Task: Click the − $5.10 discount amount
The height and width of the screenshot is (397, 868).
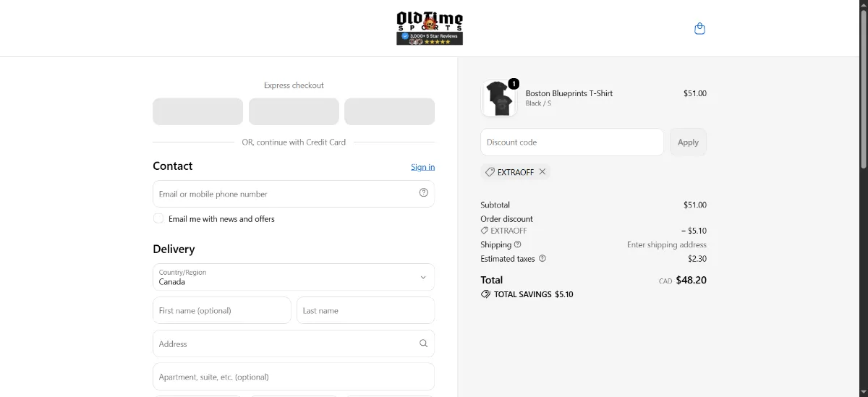Action: click(x=694, y=231)
